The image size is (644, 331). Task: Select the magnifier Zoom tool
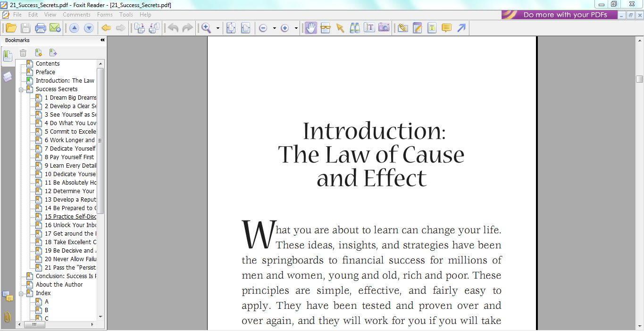(x=206, y=28)
